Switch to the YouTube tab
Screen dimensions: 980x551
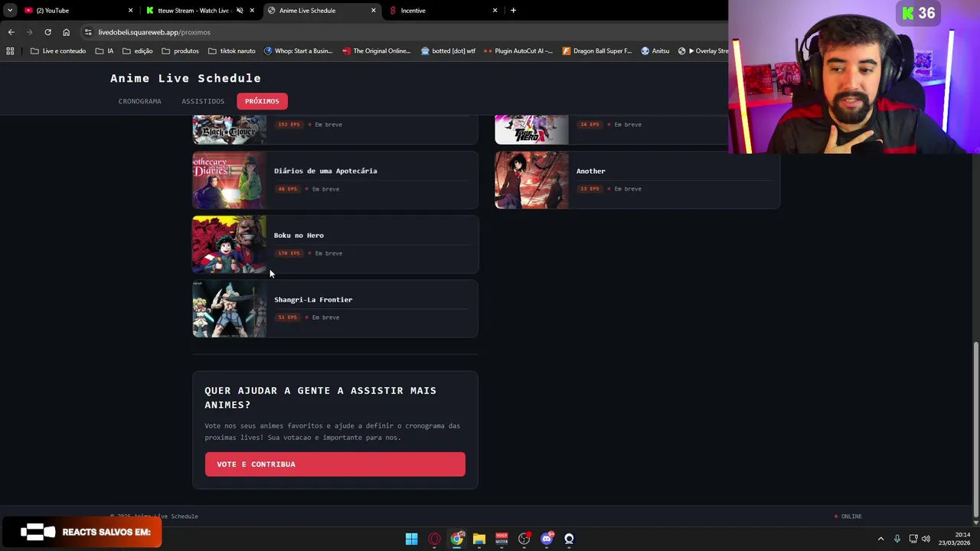click(77, 11)
